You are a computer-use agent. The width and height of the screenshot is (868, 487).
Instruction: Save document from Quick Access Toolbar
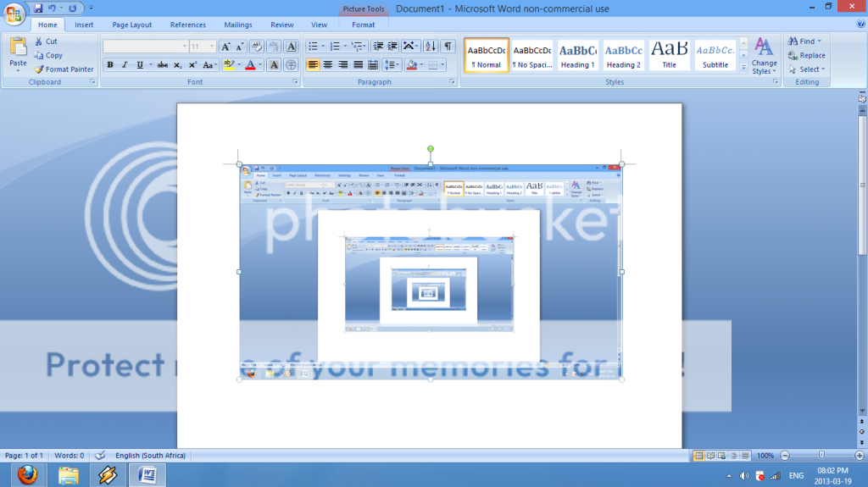tap(38, 8)
